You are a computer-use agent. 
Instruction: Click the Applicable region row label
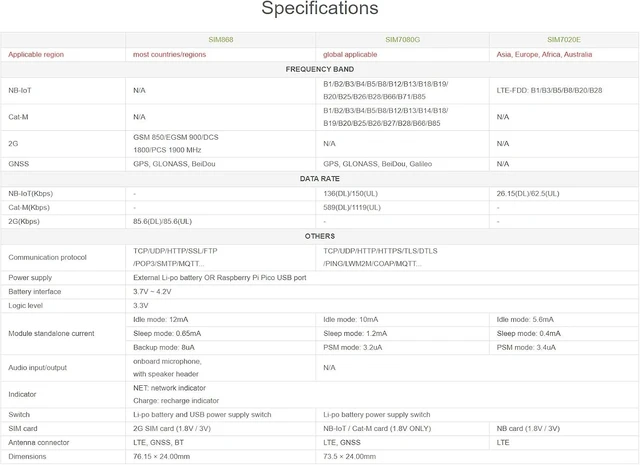pyautogui.click(x=36, y=54)
